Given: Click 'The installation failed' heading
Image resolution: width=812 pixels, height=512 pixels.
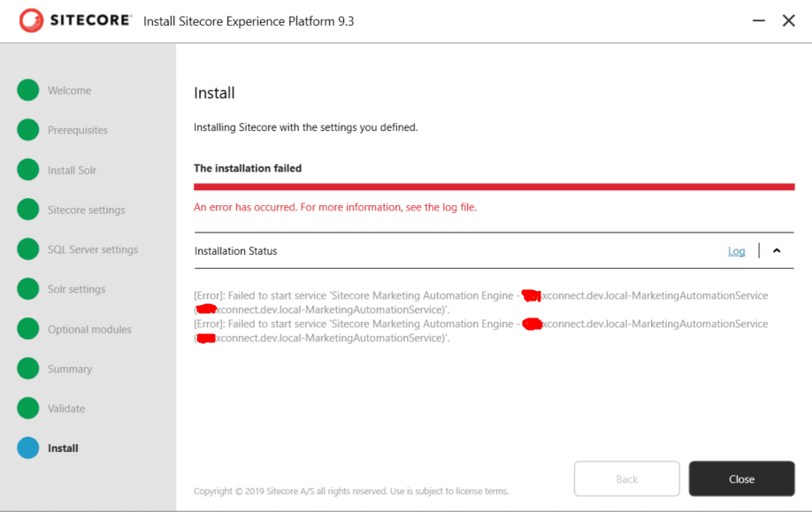Looking at the screenshot, I should (248, 168).
